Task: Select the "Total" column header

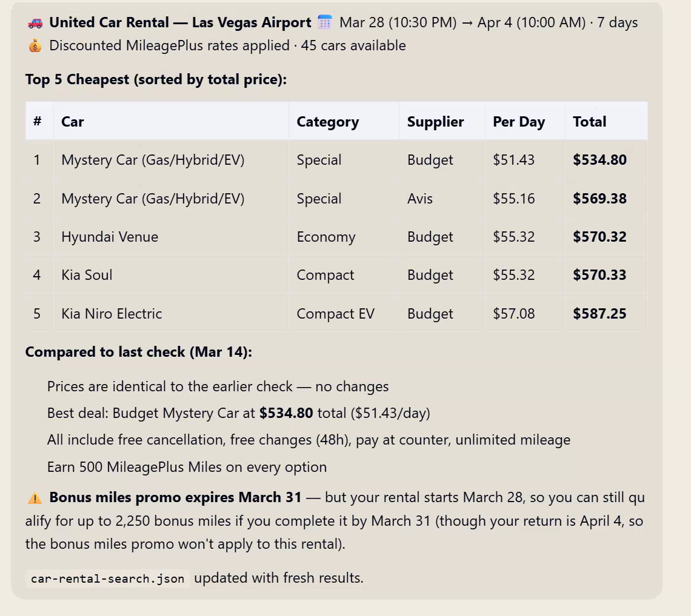Action: (589, 122)
